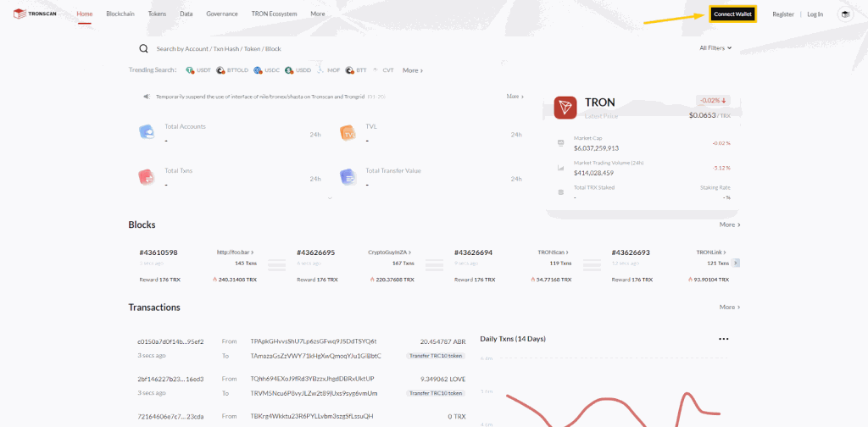The image size is (868, 427).
Task: Click the search magnifier icon
Action: point(143,48)
